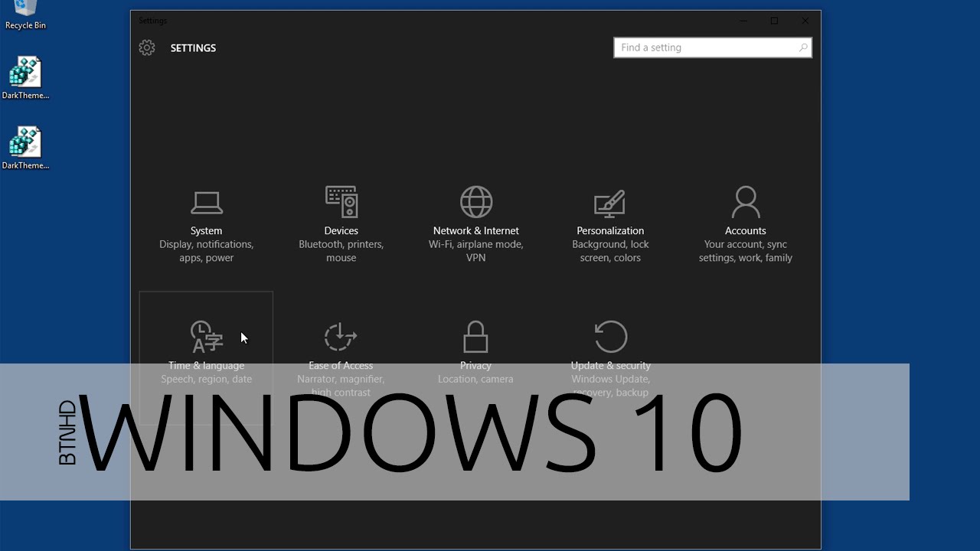Open the System laptop icon
This screenshot has width=980, height=551.
click(206, 203)
